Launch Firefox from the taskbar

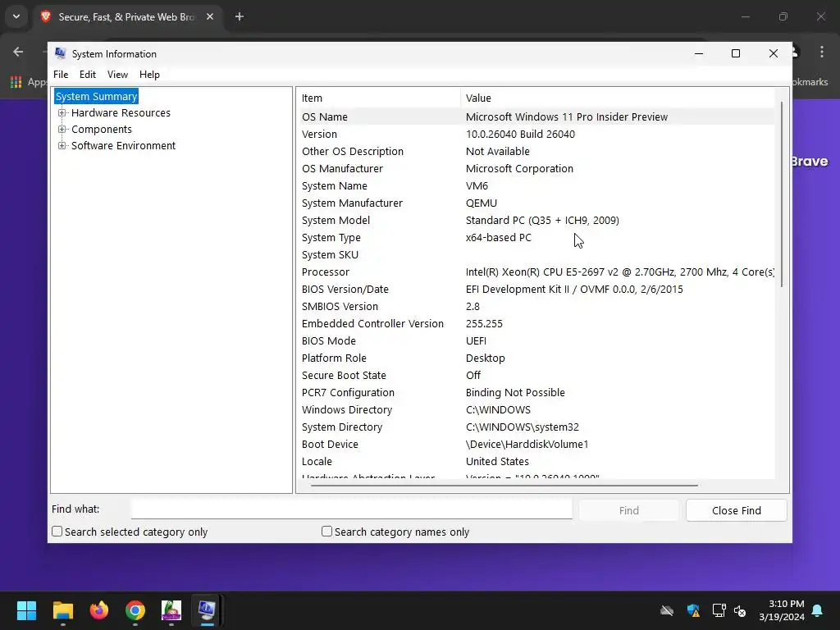99,610
